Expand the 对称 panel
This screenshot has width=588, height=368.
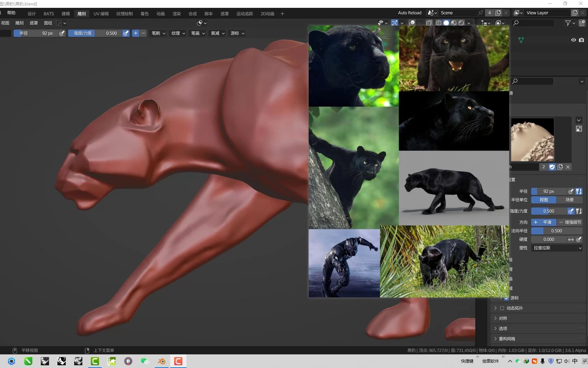click(503, 318)
